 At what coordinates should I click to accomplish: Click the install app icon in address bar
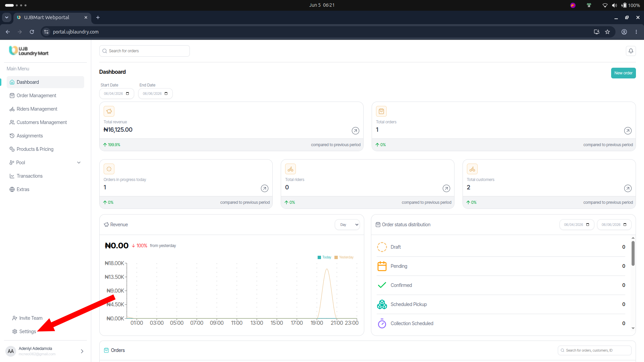[x=597, y=32]
